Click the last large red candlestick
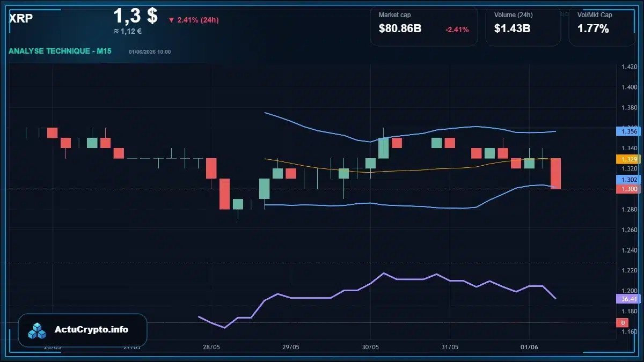Image resolution: width=644 pixels, height=362 pixels. pyautogui.click(x=556, y=174)
